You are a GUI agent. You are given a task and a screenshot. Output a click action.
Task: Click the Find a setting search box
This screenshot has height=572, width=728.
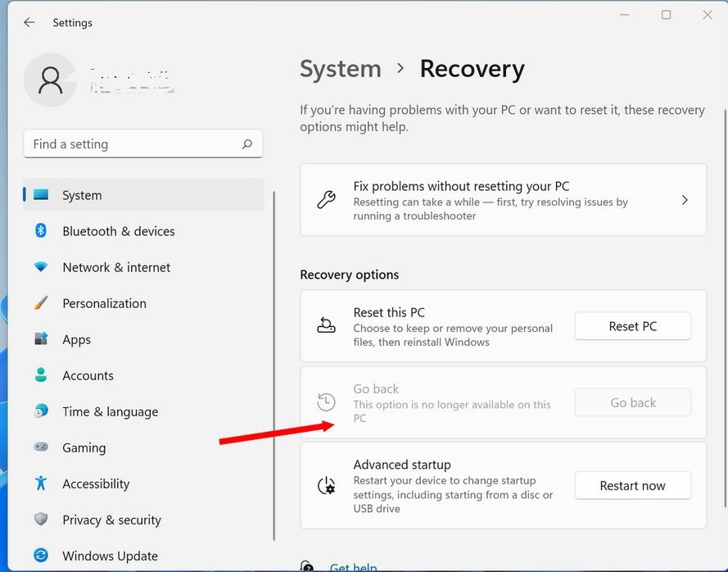tap(143, 144)
